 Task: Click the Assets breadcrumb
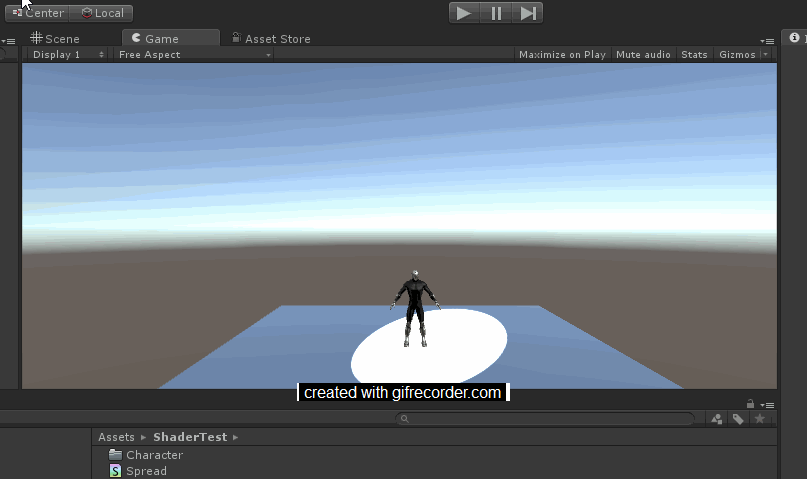point(116,437)
